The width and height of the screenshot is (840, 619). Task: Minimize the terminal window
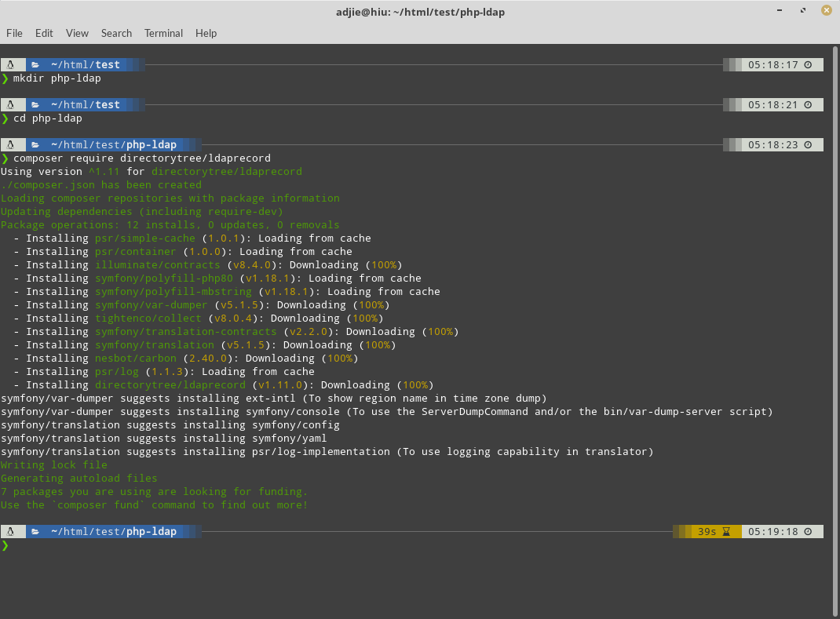(x=780, y=11)
